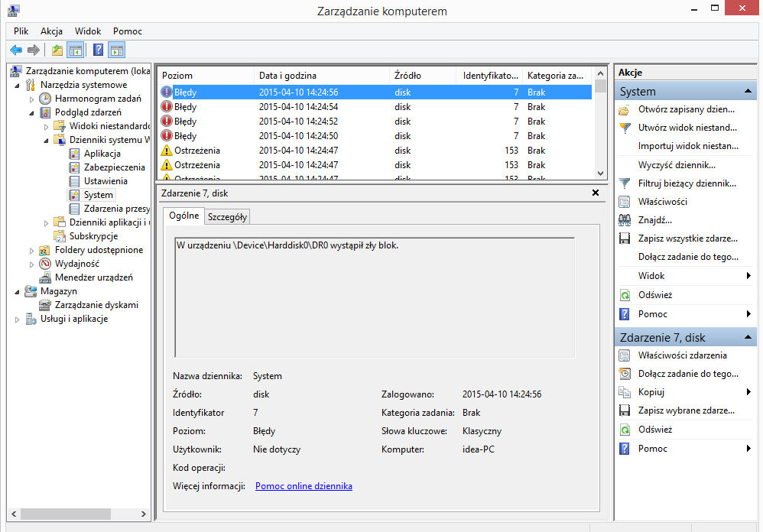Click event list scrollbar down arrow
The image size is (763, 532).
coord(600,173)
